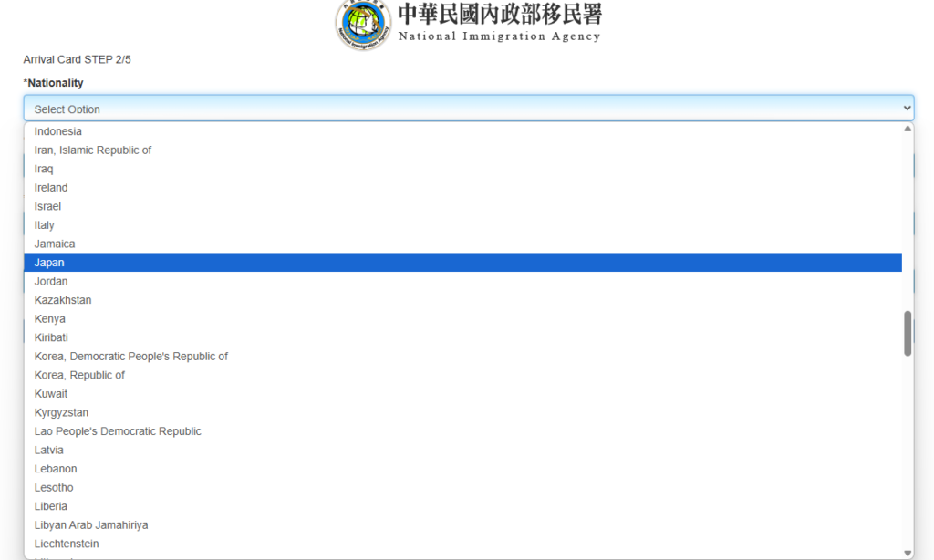The image size is (934, 560).
Task: Choose Indonesia in the dropdown list
Action: [57, 131]
